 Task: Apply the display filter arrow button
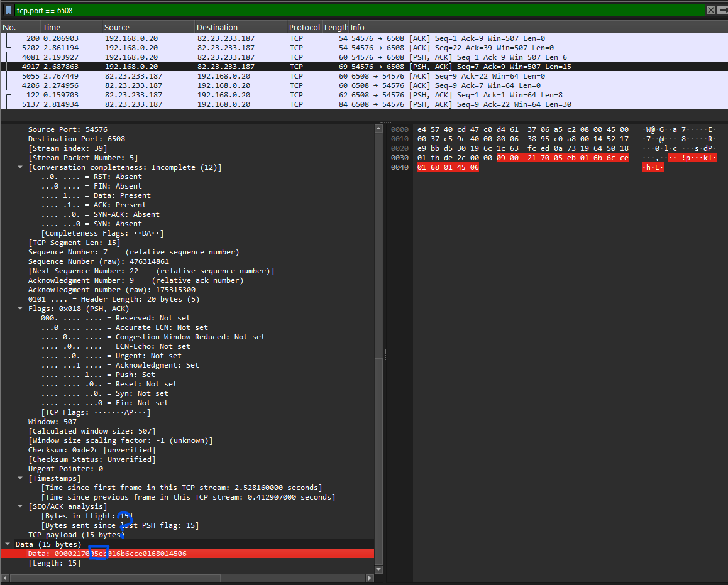722,10
